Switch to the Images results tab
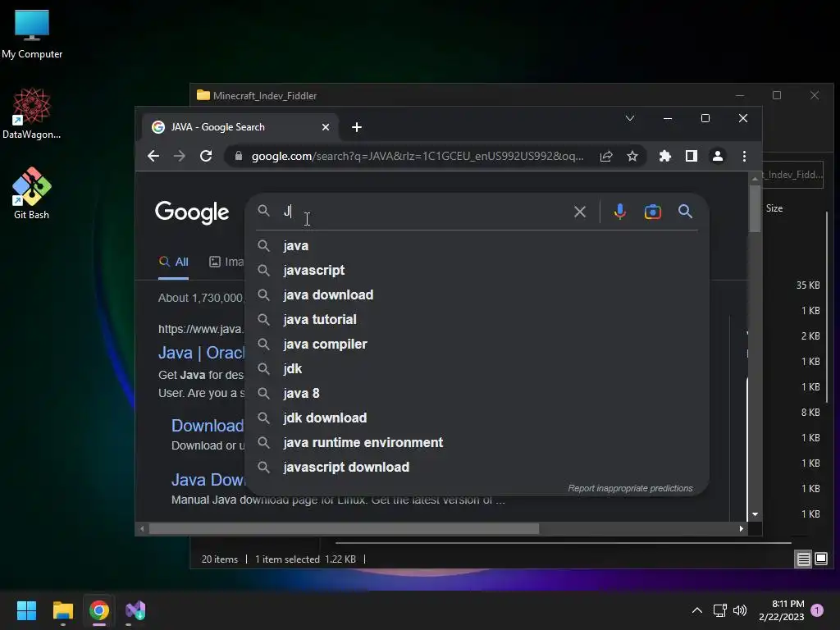840x630 pixels. coord(226,262)
